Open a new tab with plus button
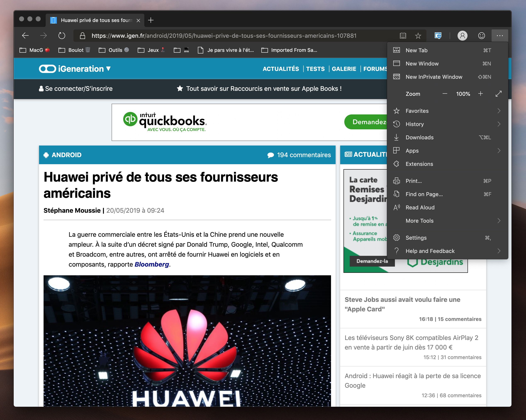The width and height of the screenshot is (526, 420). (151, 20)
